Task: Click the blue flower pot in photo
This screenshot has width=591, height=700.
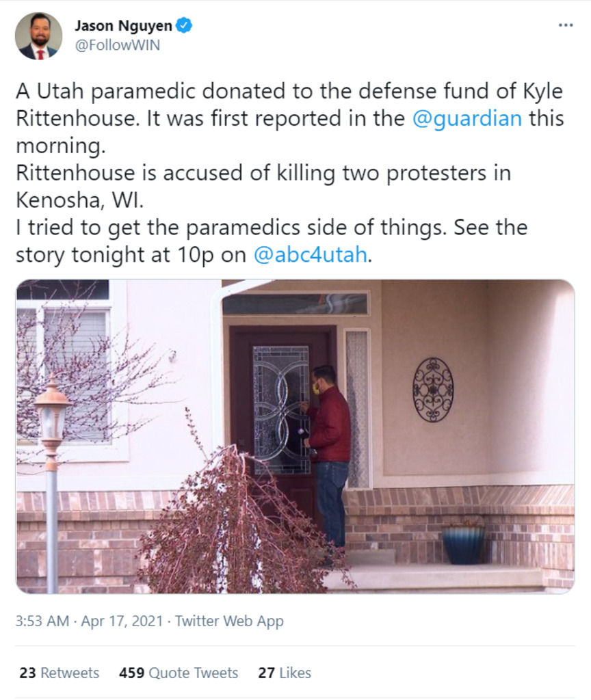Action: [463, 543]
